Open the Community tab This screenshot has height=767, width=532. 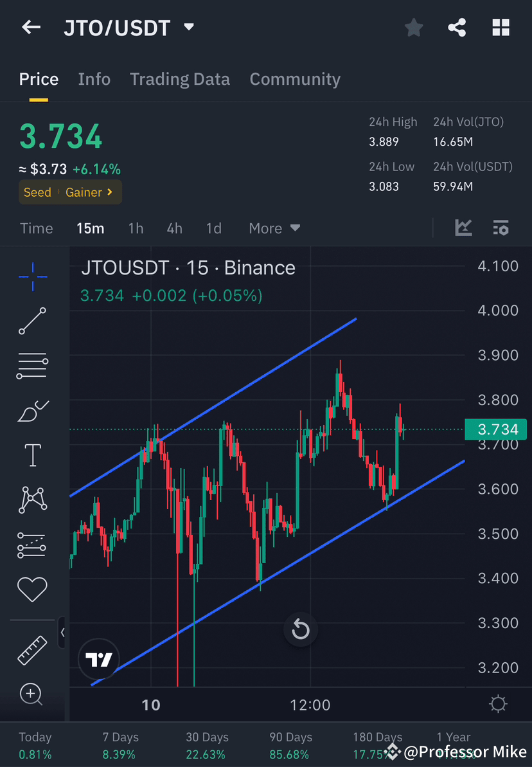pyautogui.click(x=295, y=78)
